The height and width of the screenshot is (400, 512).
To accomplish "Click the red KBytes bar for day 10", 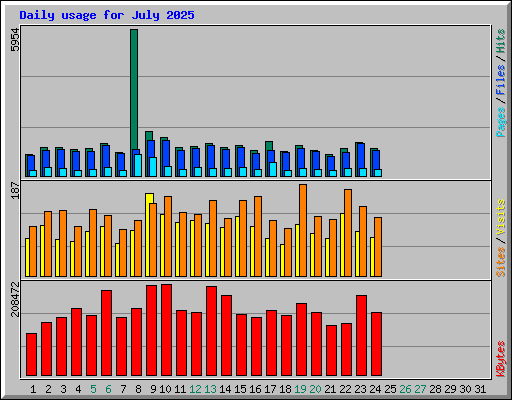I will (166, 330).
